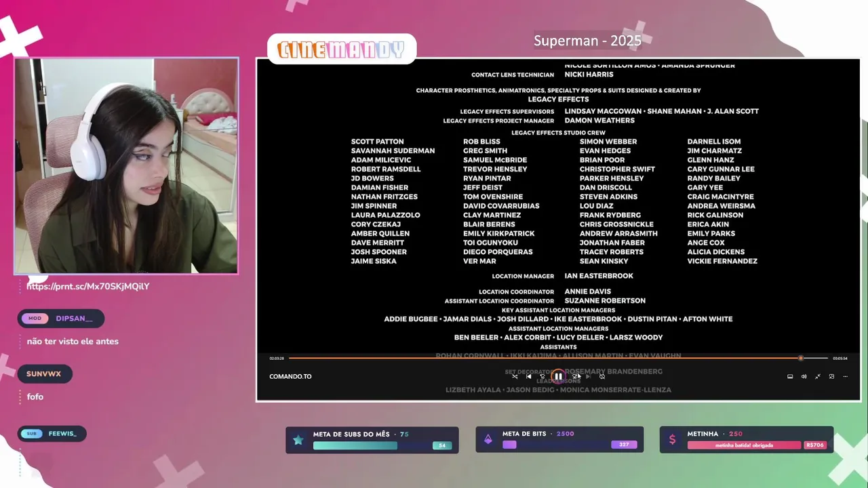Click the COMANDO.TO label in player
868x488 pixels.
pos(290,377)
